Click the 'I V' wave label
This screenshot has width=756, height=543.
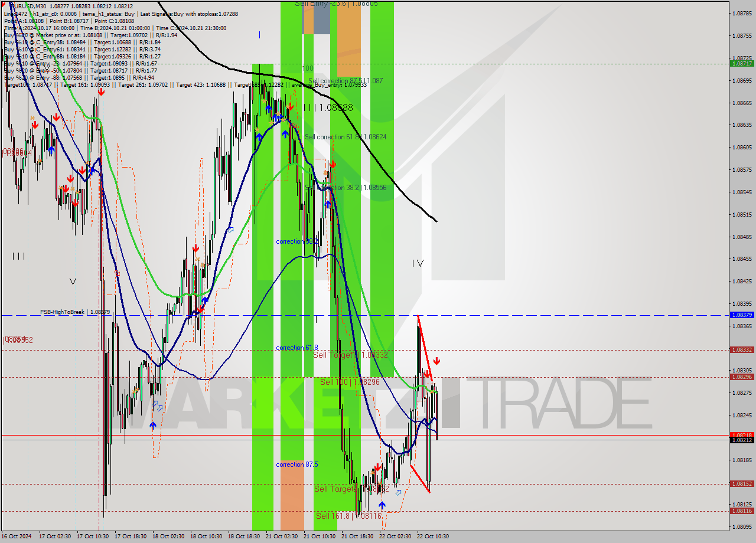click(x=418, y=263)
